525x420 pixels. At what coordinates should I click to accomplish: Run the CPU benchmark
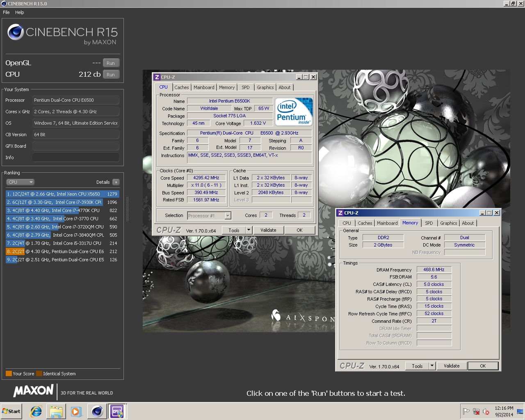tap(111, 75)
